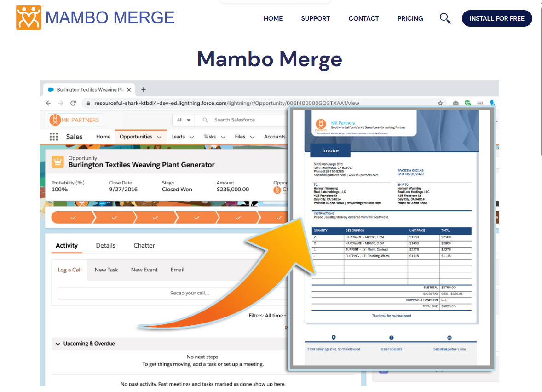Open a new tab with plus icon
542x392 pixels.
click(144, 90)
